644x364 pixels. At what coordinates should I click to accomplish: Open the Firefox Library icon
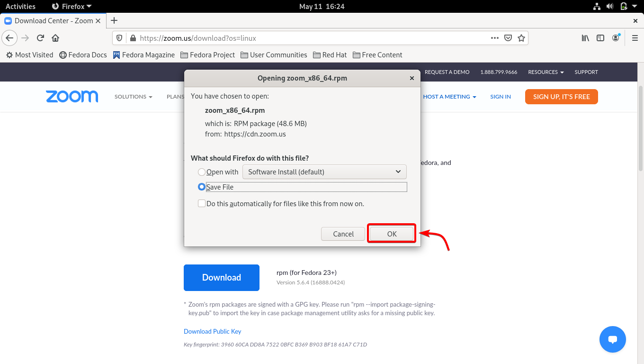585,38
